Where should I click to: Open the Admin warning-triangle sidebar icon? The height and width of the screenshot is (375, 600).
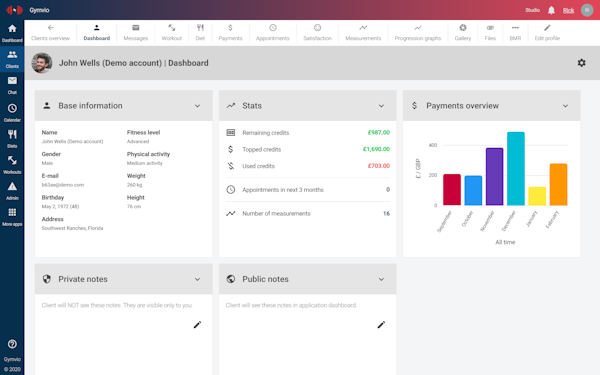point(12,186)
